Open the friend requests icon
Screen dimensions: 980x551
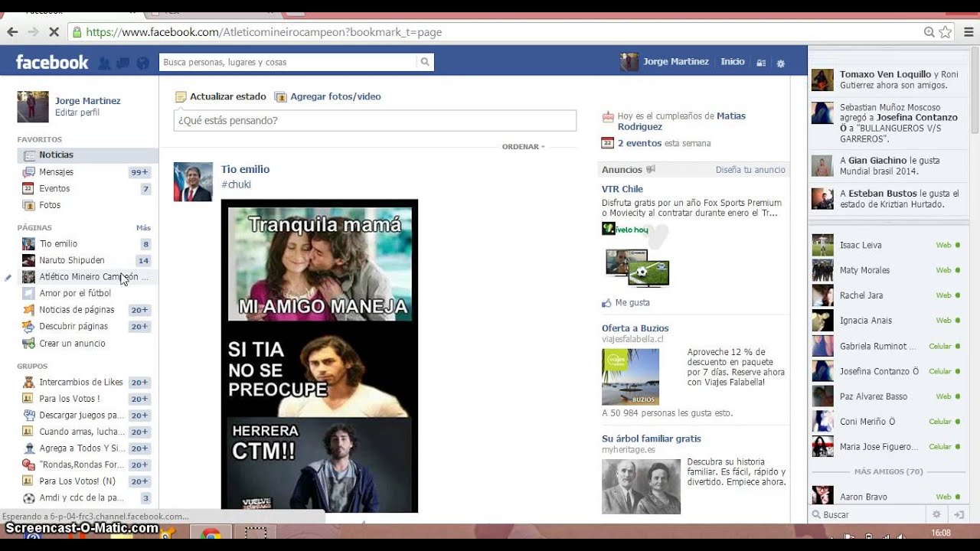pos(104,63)
